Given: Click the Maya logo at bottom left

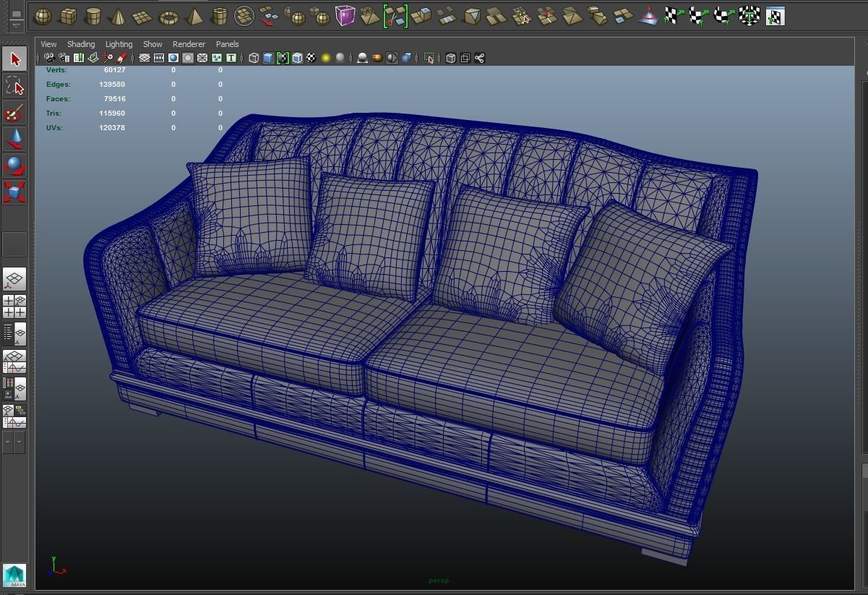Looking at the screenshot, I should pyautogui.click(x=14, y=575).
